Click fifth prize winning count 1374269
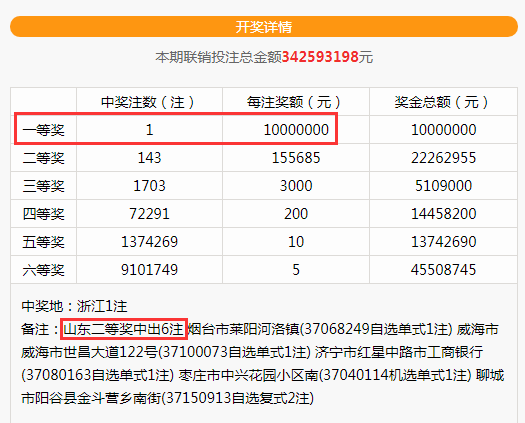Screen dimensions: 525x423 (149, 242)
